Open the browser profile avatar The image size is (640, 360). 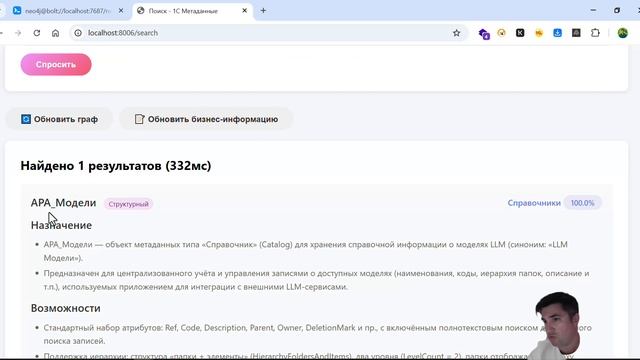point(622,33)
